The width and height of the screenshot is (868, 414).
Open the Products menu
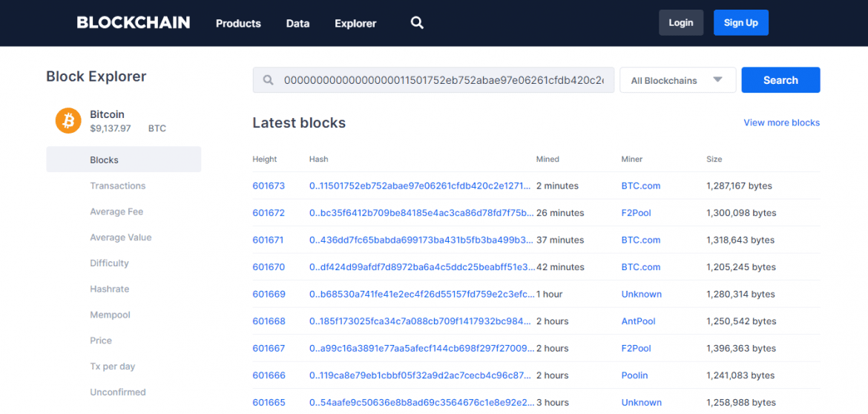point(238,23)
